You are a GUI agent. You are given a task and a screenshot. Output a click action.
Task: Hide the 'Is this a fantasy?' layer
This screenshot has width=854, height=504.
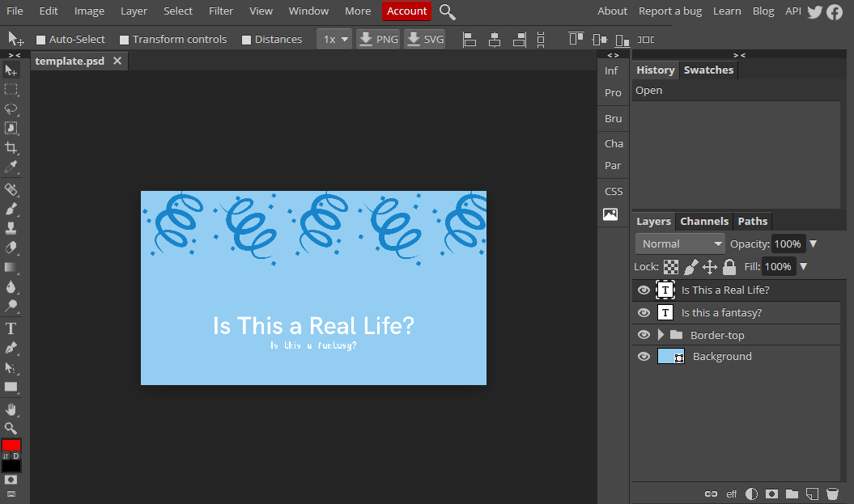(x=644, y=313)
